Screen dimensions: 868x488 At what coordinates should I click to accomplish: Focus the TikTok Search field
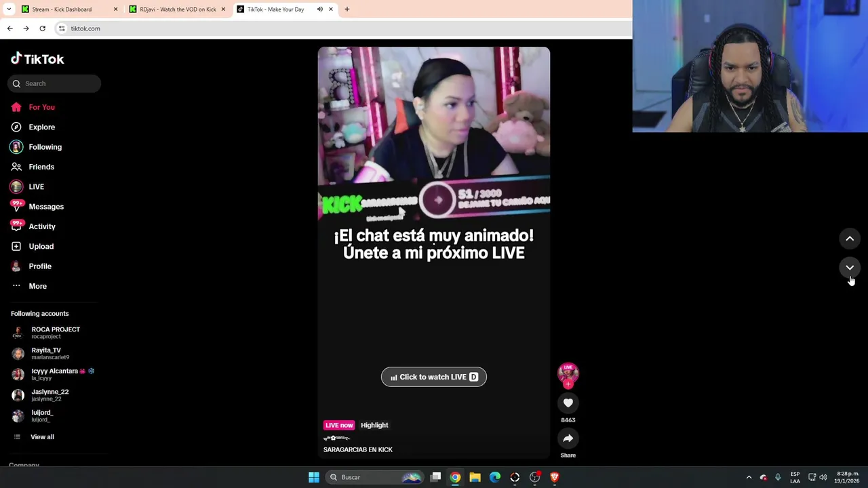55,83
